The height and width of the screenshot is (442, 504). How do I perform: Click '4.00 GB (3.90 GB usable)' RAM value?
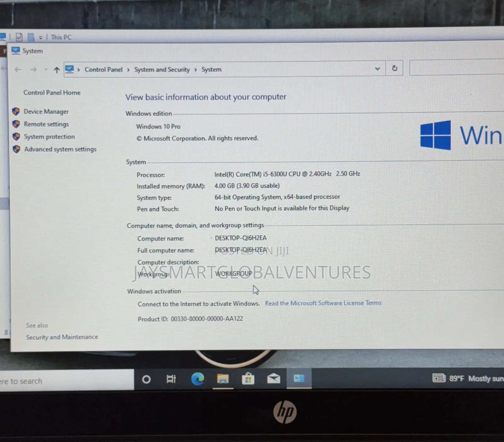[x=247, y=186]
